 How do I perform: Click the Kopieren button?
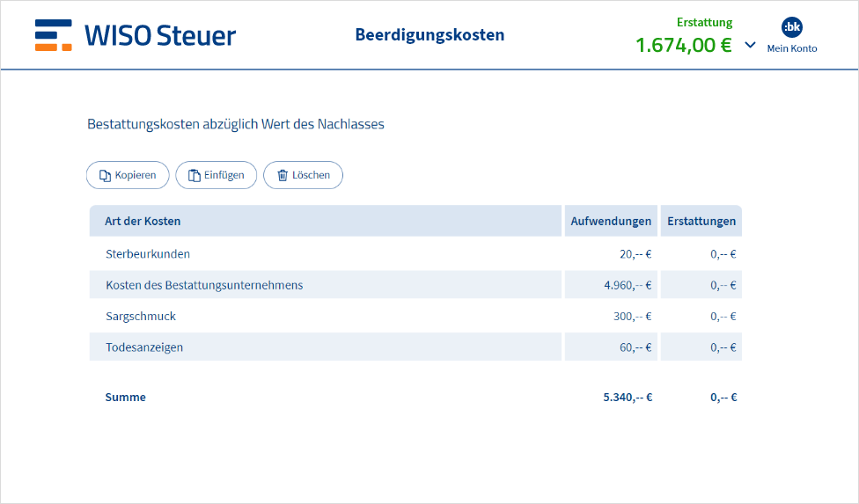128,175
